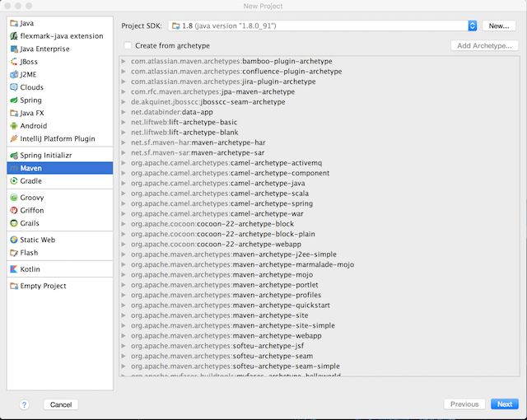Expand the confluence-plugin-archetype entry

coord(124,71)
